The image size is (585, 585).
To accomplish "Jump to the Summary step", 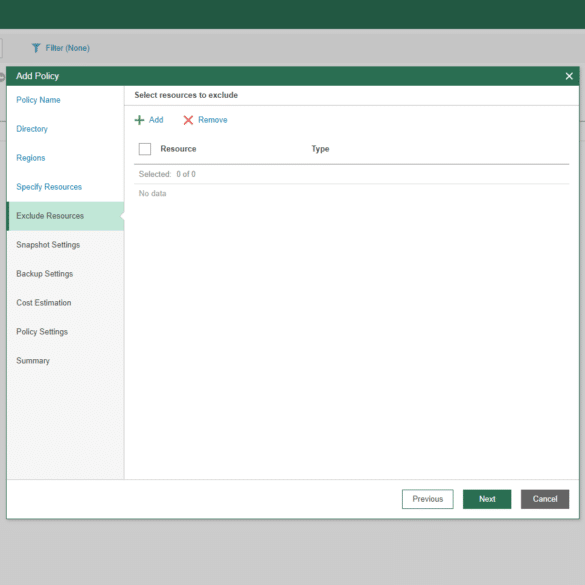I will pos(33,361).
